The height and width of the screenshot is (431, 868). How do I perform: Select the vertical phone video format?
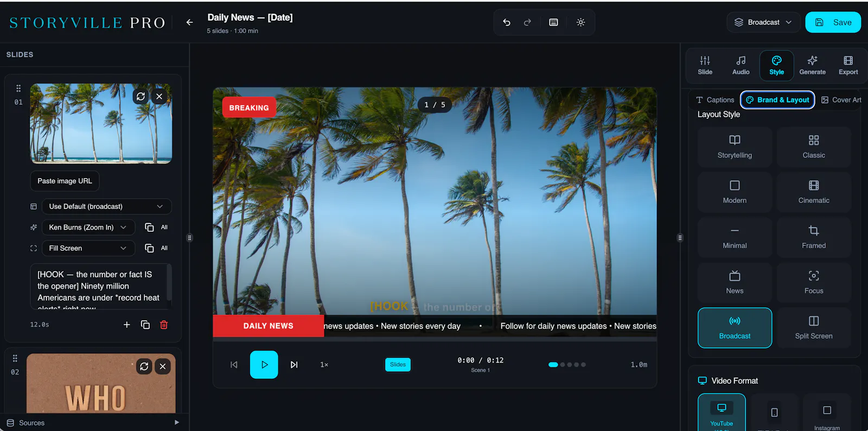[x=774, y=413]
